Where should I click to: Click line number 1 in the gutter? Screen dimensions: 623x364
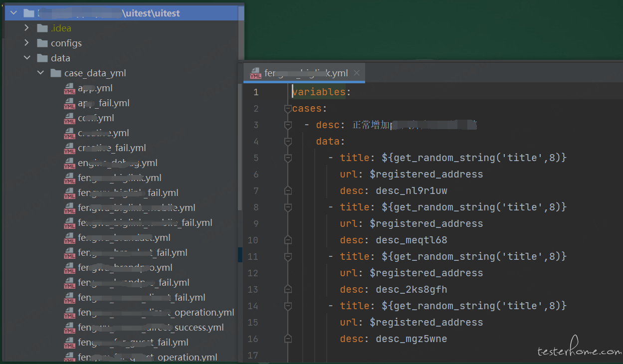[256, 92]
